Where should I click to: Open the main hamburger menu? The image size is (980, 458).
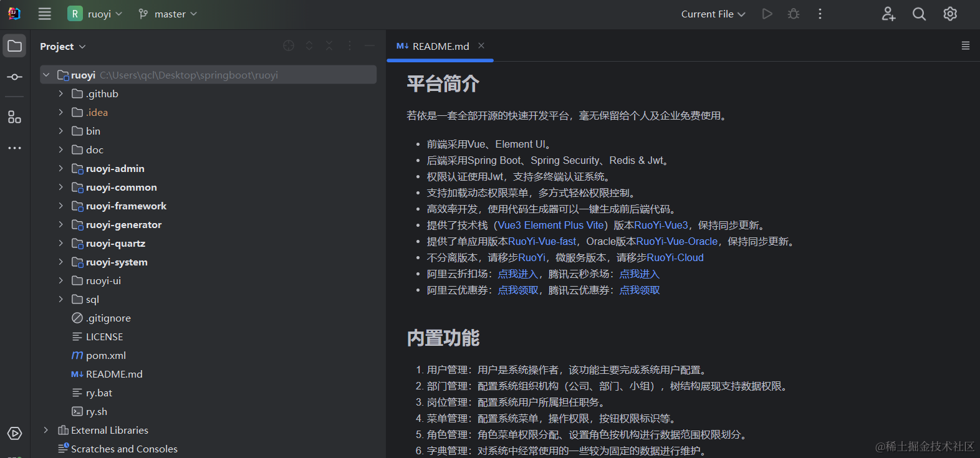click(x=44, y=14)
